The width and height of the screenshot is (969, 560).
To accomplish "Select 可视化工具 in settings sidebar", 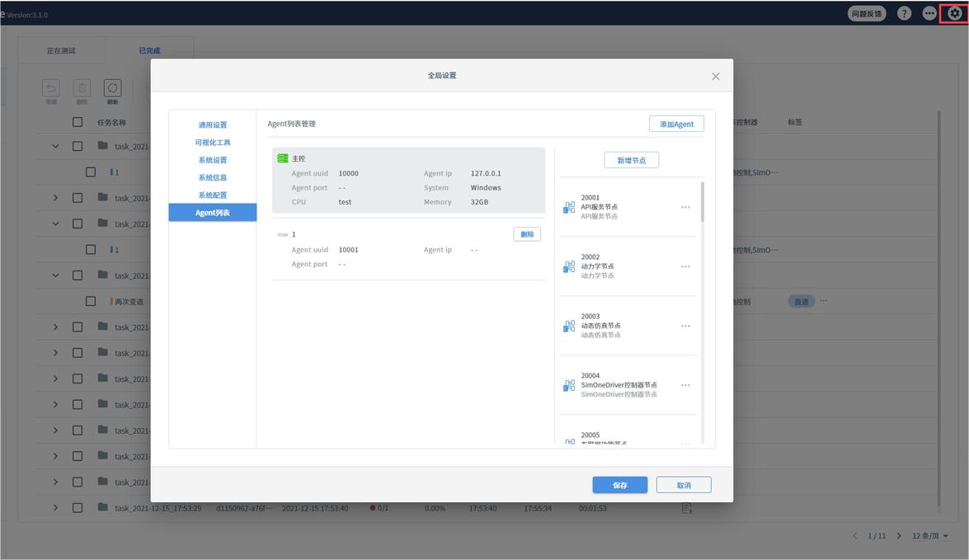I will (213, 142).
